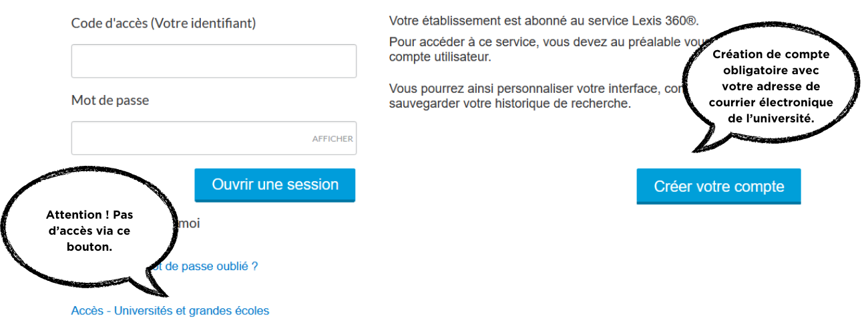
Task: Toggle AFFICHER to show password
Action: pyautogui.click(x=333, y=139)
